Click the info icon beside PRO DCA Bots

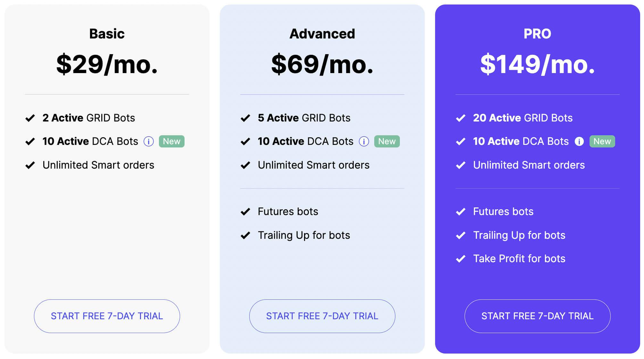point(579,141)
